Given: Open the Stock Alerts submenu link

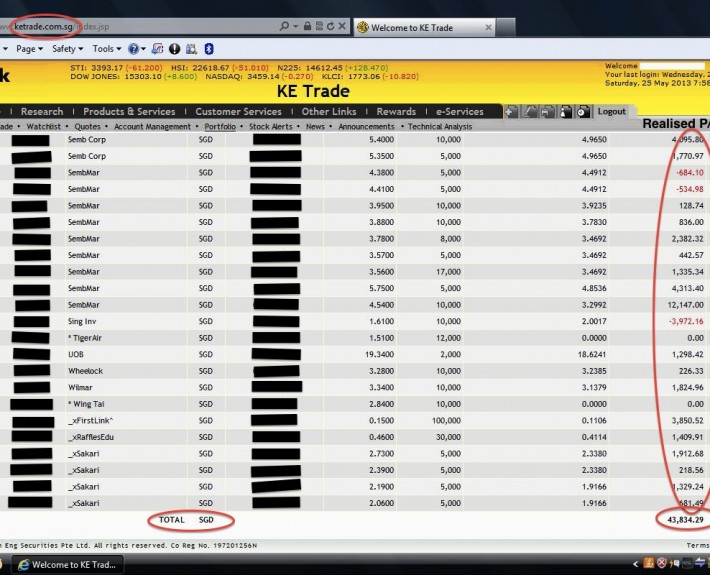Looking at the screenshot, I should [x=270, y=127].
